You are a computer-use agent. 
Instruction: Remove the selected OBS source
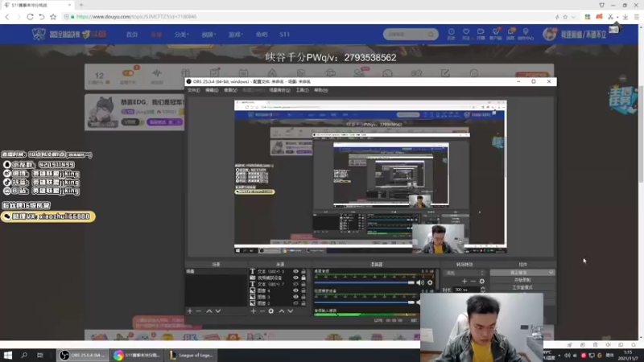[262, 311]
